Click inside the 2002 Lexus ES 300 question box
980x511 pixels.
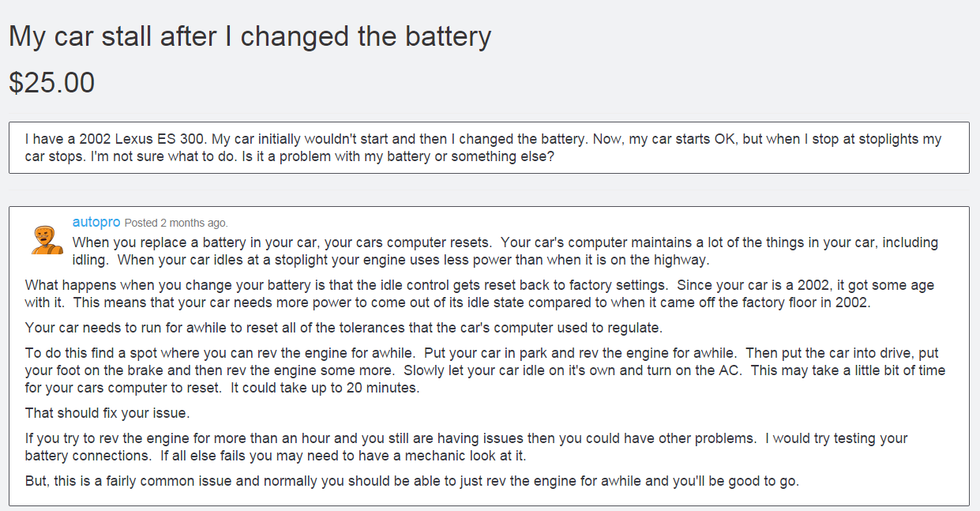pos(489,148)
